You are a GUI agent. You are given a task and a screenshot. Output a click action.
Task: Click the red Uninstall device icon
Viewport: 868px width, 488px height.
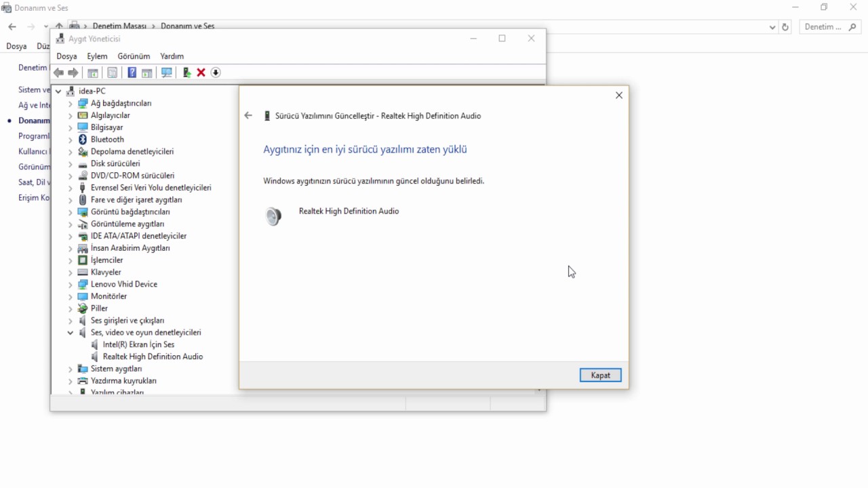201,73
